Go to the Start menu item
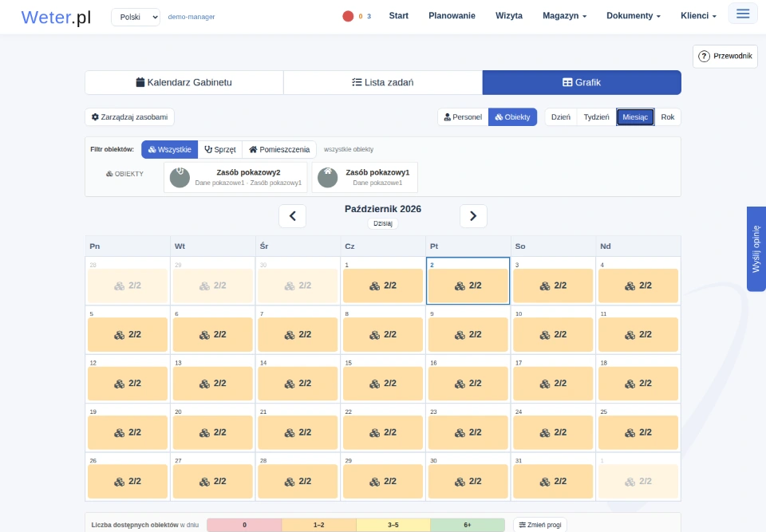The image size is (766, 532). pos(399,16)
